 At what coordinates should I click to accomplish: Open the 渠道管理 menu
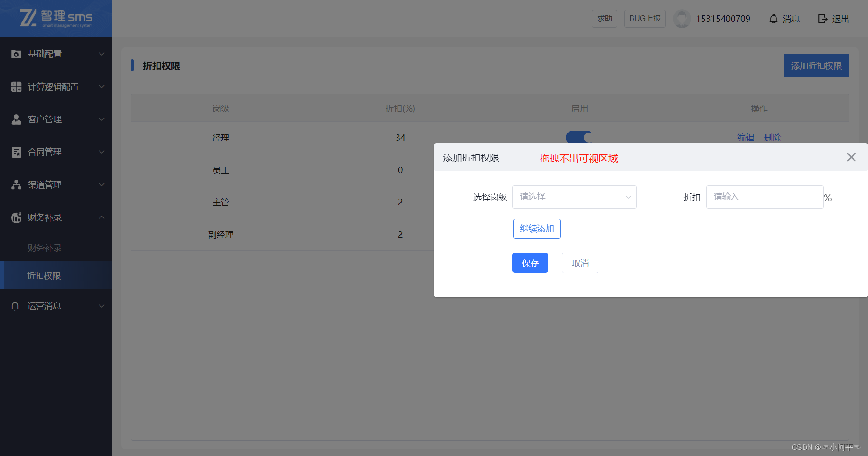(x=56, y=185)
